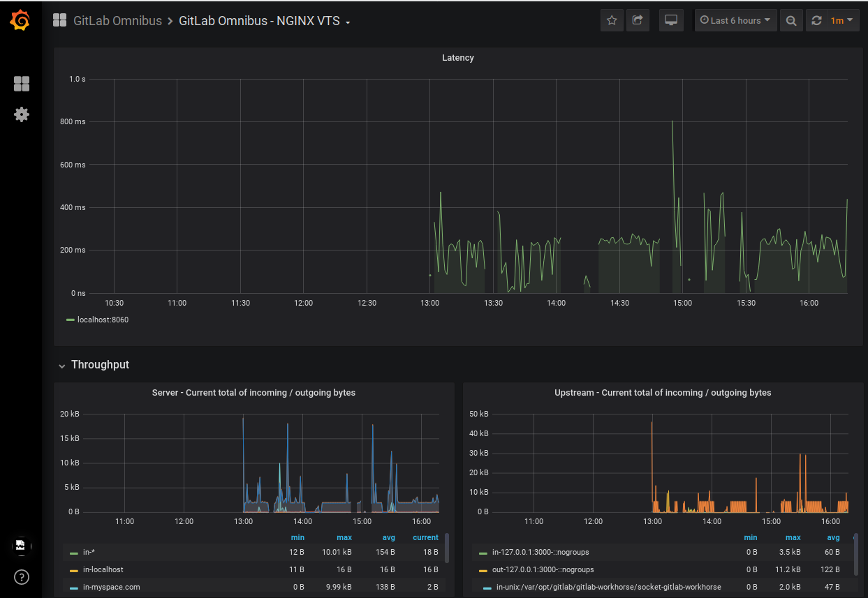The width and height of the screenshot is (868, 598).
Task: Open the Last 6 hours time picker
Action: 735,20
